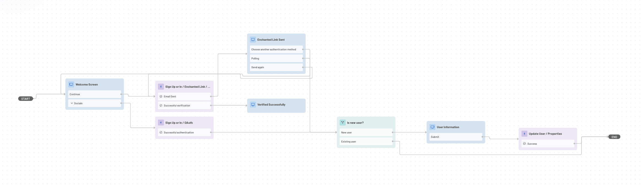Viewport: 644px width, 187px height.
Task: Click the START node pill
Action: click(26, 99)
